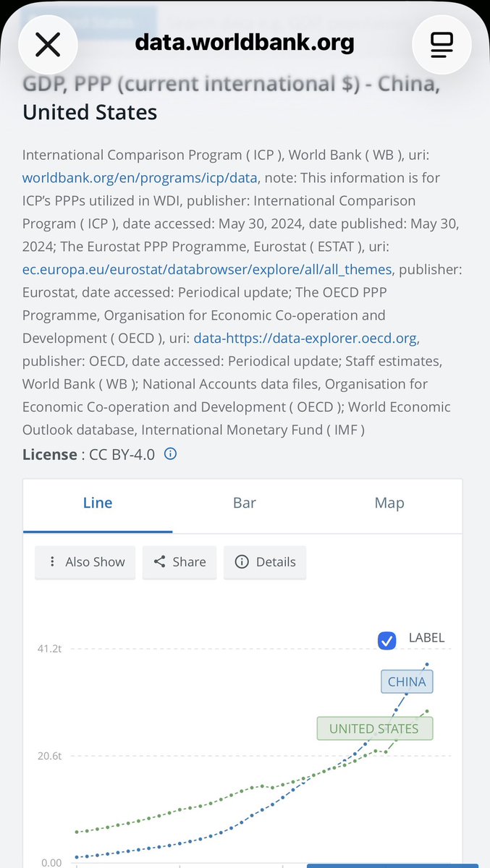Open the Also Show options menu

(x=85, y=562)
